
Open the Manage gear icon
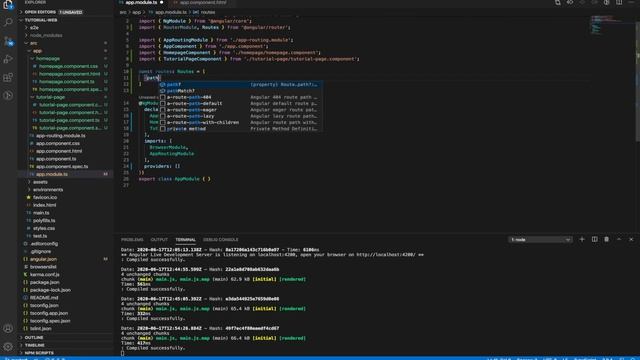tap(8, 347)
